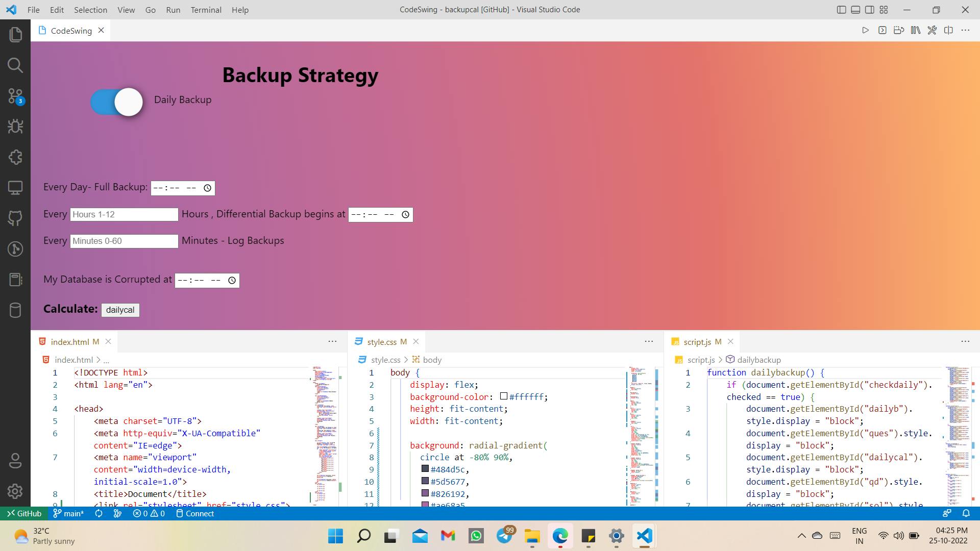Open the Search view in activity bar
Screen dimensions: 980x551
(x=15, y=65)
